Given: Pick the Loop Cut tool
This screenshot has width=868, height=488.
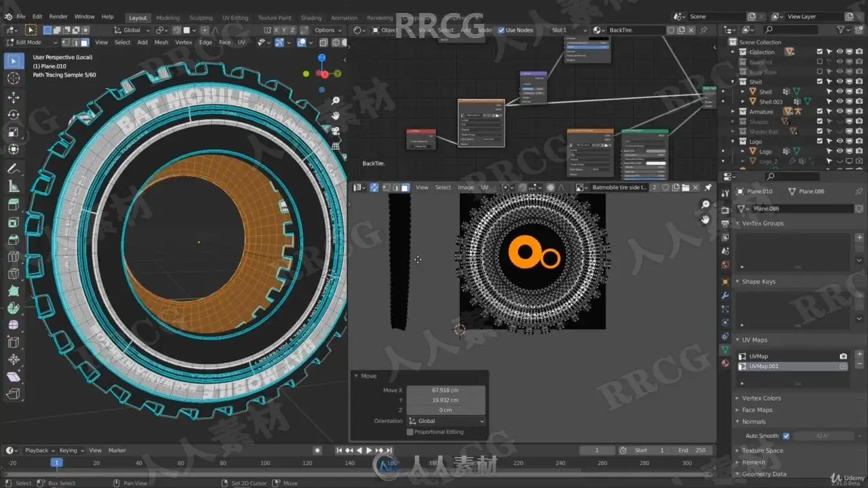Looking at the screenshot, I should coord(13,257).
